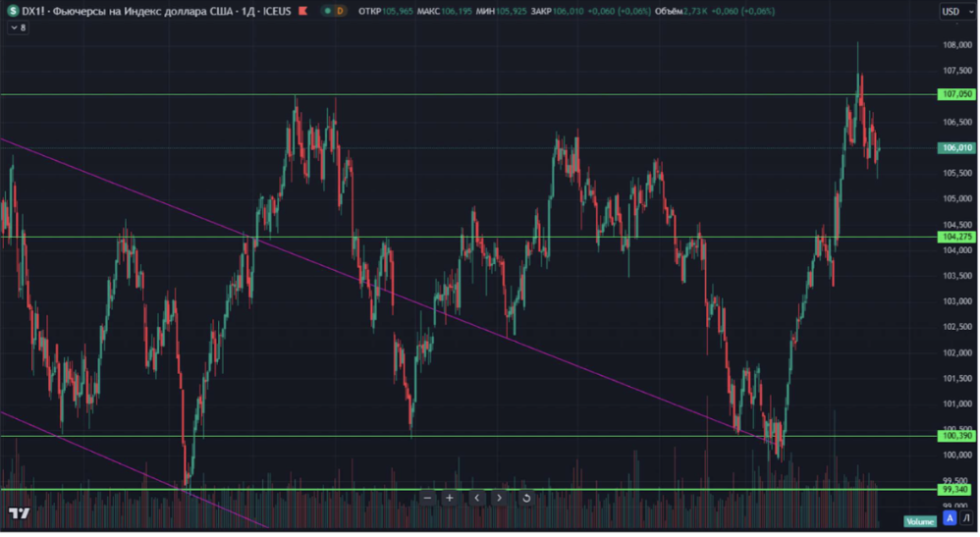980x537 pixels.
Task: Click the current price label 106,010
Action: (956, 148)
